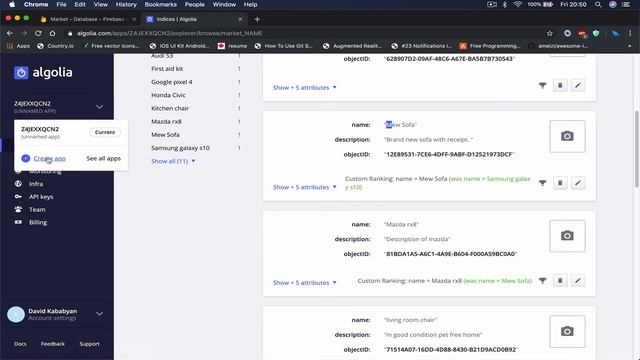Click the Mazda rx8 image placeholder
This screenshot has width=640, height=360.
567,236
